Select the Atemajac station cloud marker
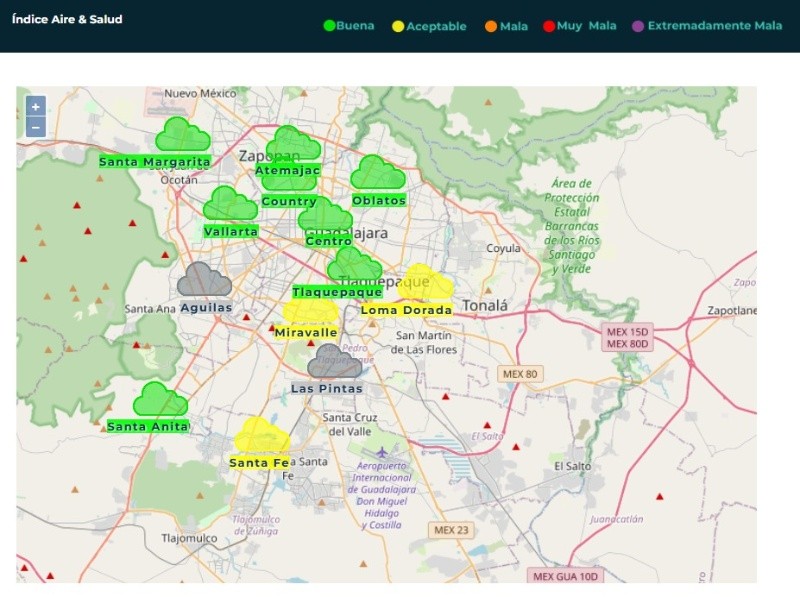The height and width of the screenshot is (597, 800). 293,144
